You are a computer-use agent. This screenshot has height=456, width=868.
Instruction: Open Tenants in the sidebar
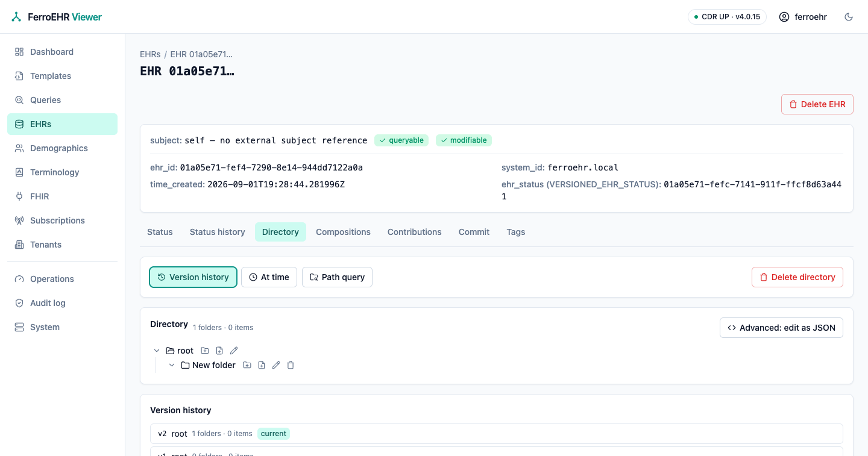click(x=62, y=245)
